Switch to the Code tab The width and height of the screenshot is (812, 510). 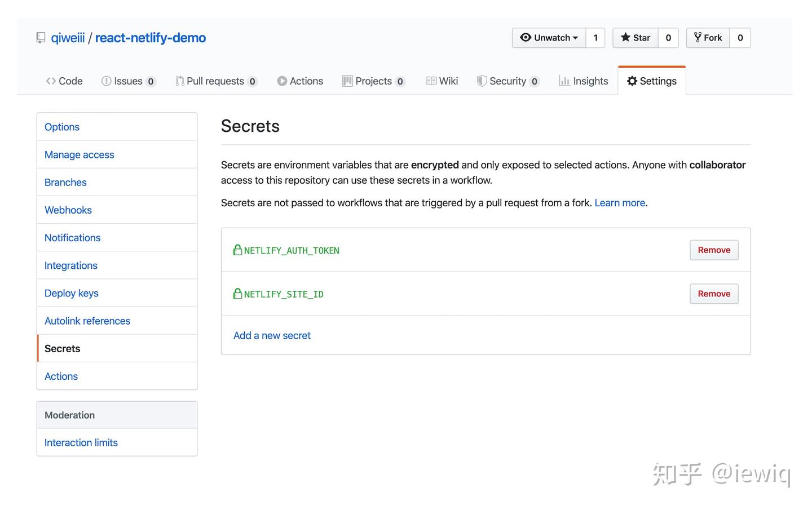click(64, 81)
